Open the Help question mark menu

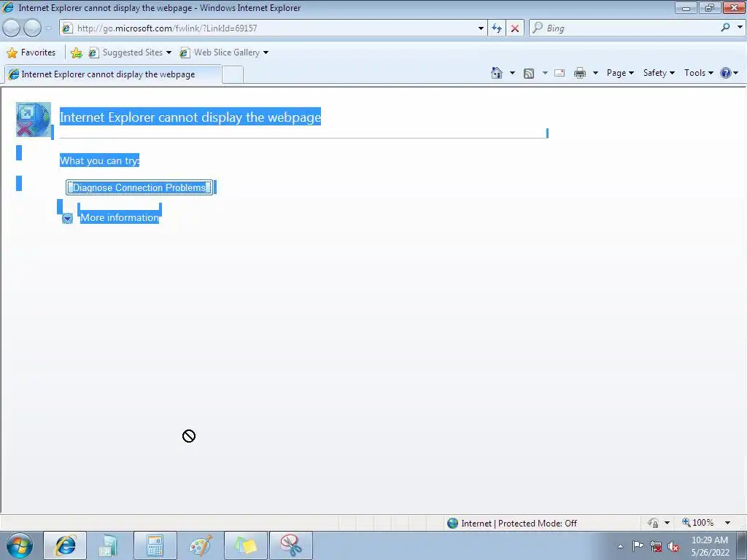point(729,73)
